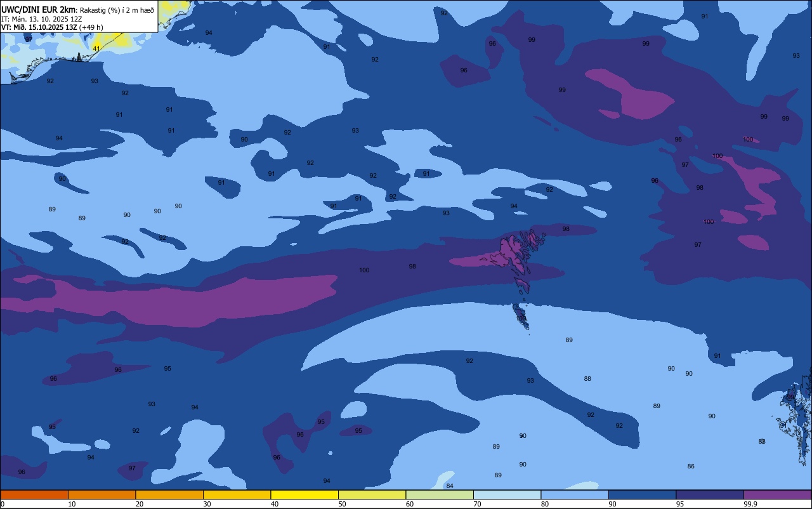Pick the purple above-99.9 legend swatch
812x509 pixels.
pos(777,494)
